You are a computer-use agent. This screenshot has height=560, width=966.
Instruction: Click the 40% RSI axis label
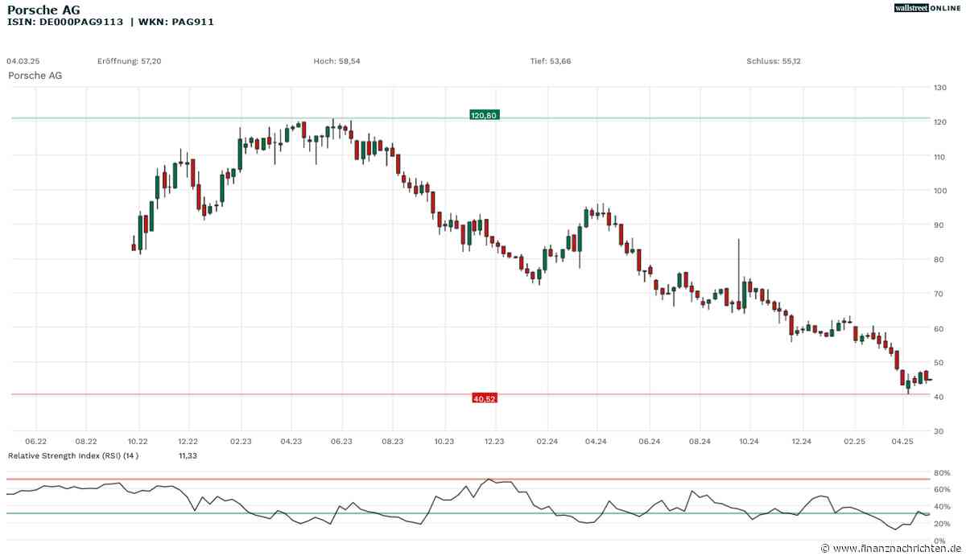[940, 506]
